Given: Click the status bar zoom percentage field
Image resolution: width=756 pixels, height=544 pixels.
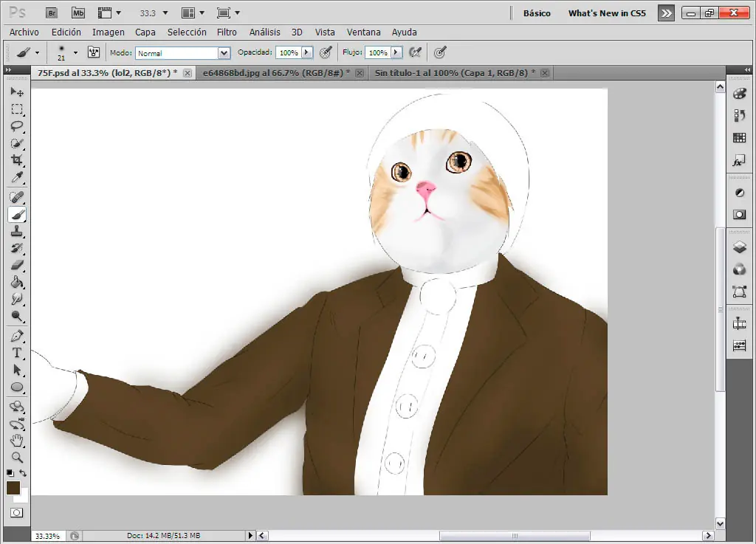Looking at the screenshot, I should tap(48, 536).
